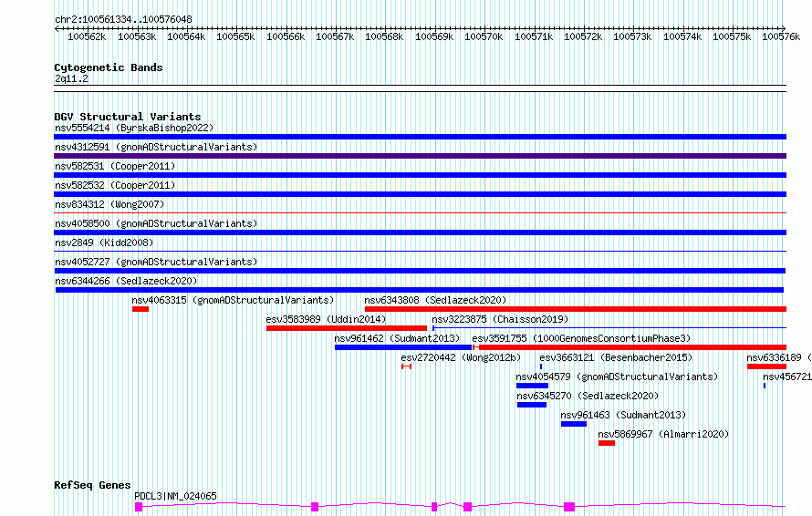Image resolution: width=812 pixels, height=516 pixels.
Task: Open PDCL3|NM_024065 gene label
Action: [x=175, y=496]
